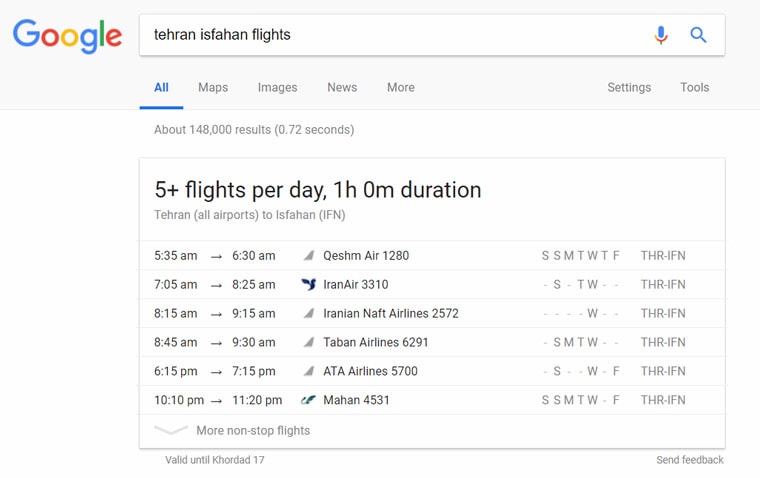Switch to the Maps tab
760x478 pixels.
coord(213,87)
